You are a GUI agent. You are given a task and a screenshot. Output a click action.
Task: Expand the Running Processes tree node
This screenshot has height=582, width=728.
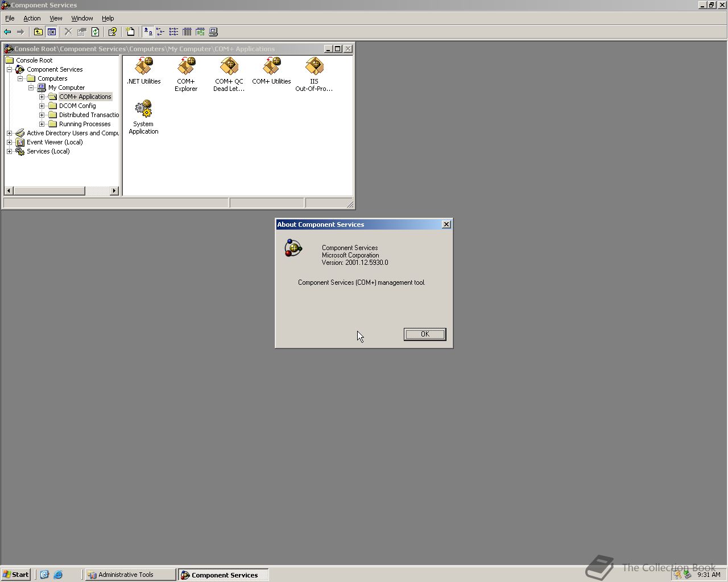click(42, 124)
